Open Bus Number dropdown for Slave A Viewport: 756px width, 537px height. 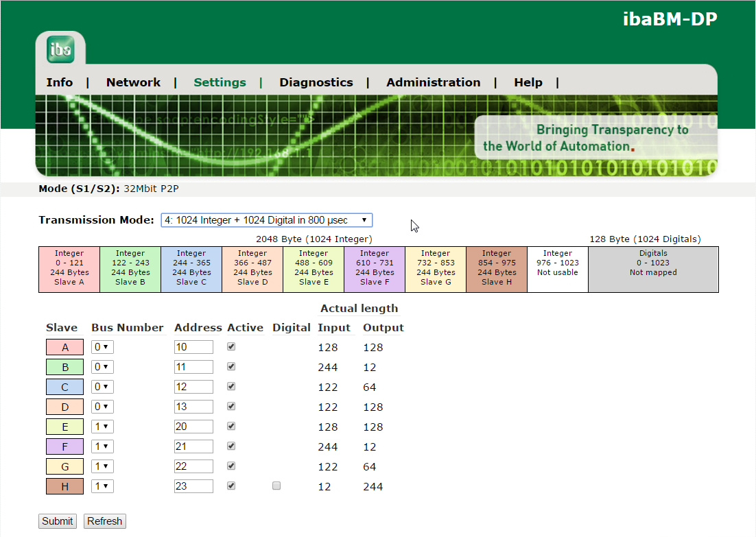click(102, 348)
